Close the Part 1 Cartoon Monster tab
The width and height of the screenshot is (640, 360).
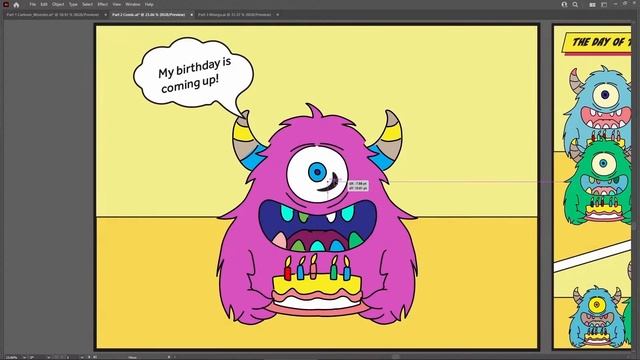[105, 15]
